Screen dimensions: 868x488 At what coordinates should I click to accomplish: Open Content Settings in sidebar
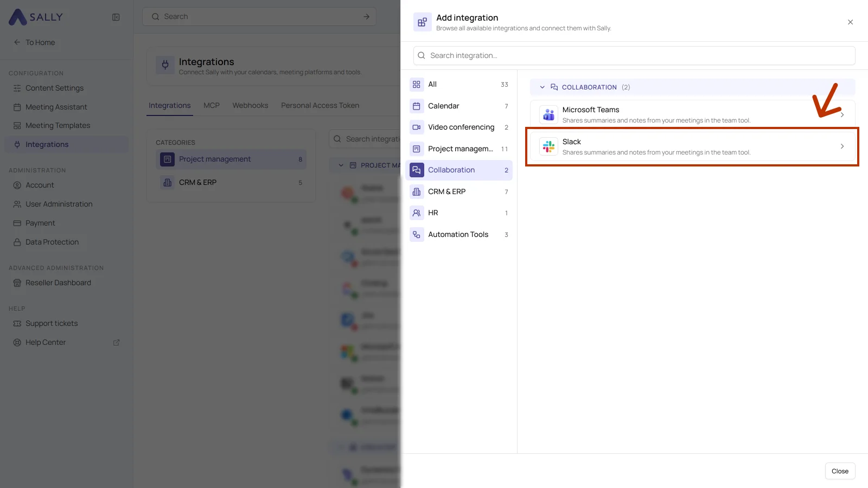click(x=67, y=88)
